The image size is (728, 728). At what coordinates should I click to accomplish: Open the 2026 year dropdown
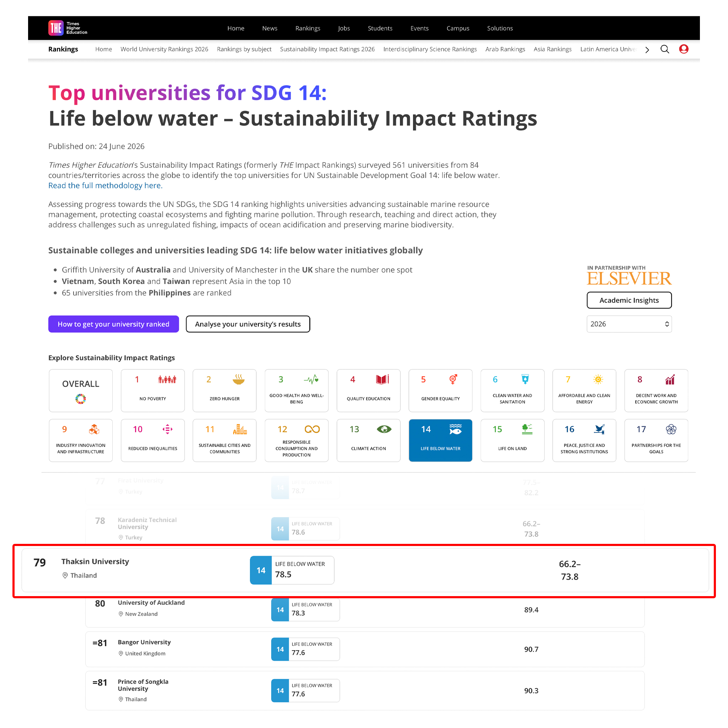click(629, 324)
